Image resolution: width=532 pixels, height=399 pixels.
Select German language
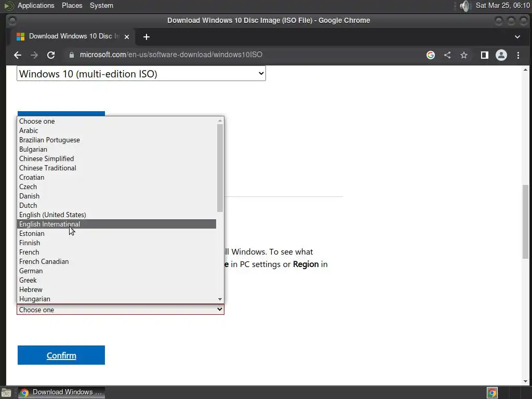[x=116, y=271]
